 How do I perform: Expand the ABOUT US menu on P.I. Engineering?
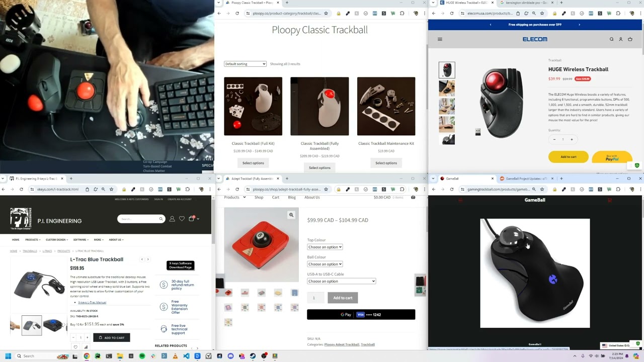point(116,240)
